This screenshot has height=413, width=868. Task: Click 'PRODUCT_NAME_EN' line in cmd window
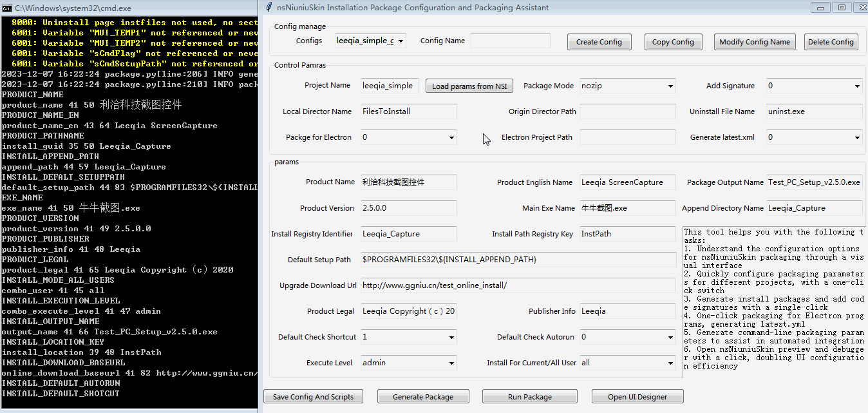40,115
